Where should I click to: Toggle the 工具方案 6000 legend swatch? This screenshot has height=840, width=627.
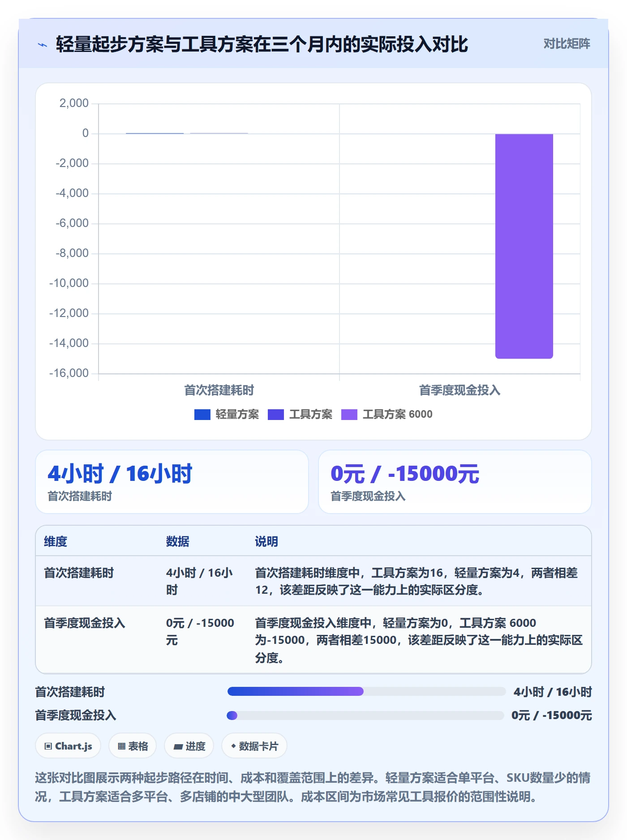click(349, 415)
